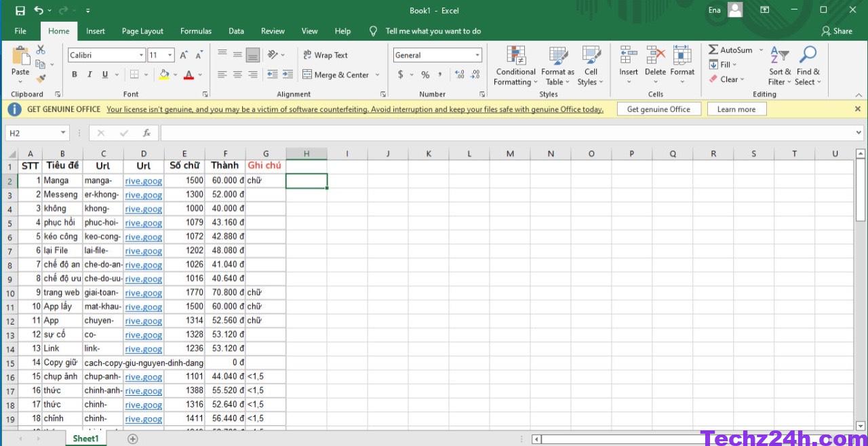Click Increase Indent icon

coord(288,75)
